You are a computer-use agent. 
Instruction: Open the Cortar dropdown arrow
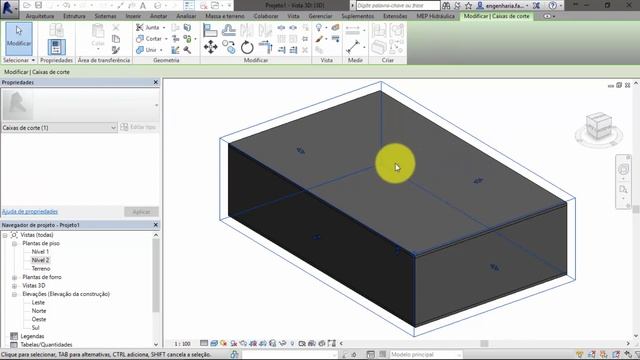(x=166, y=39)
